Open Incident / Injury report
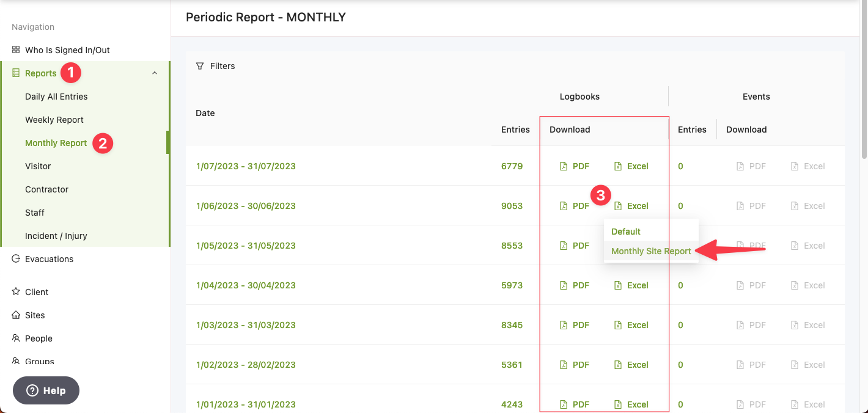Image resolution: width=868 pixels, height=413 pixels. click(x=56, y=236)
